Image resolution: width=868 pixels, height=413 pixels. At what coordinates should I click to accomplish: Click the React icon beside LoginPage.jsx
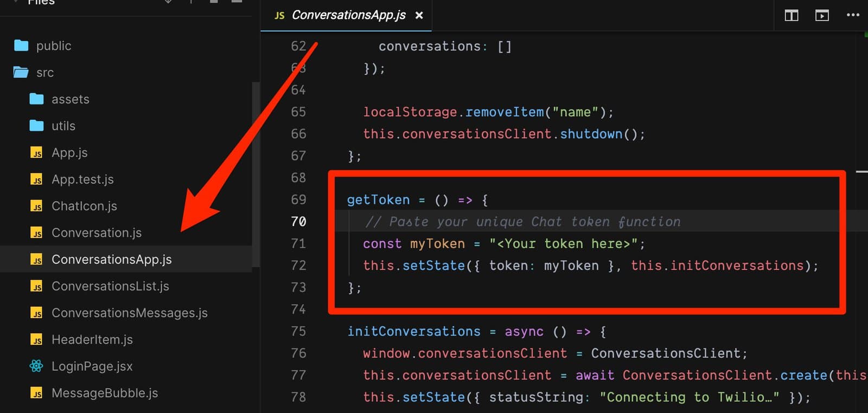point(36,366)
